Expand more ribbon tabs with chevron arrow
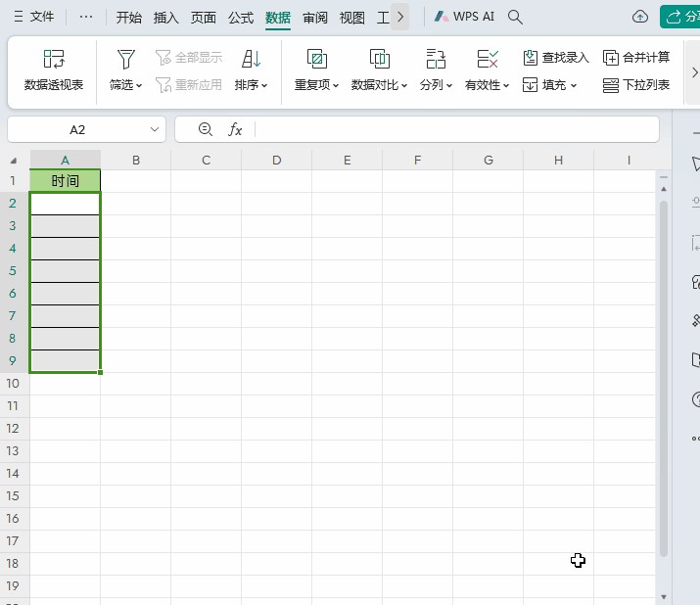This screenshot has width=700, height=605. click(399, 17)
